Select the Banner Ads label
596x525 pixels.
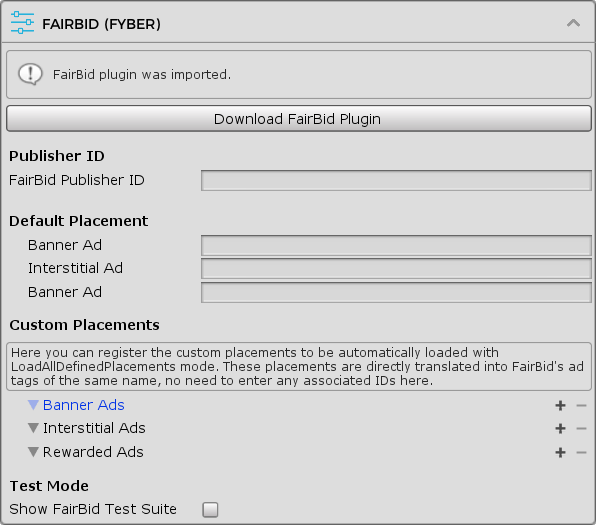pyautogui.click(x=84, y=405)
